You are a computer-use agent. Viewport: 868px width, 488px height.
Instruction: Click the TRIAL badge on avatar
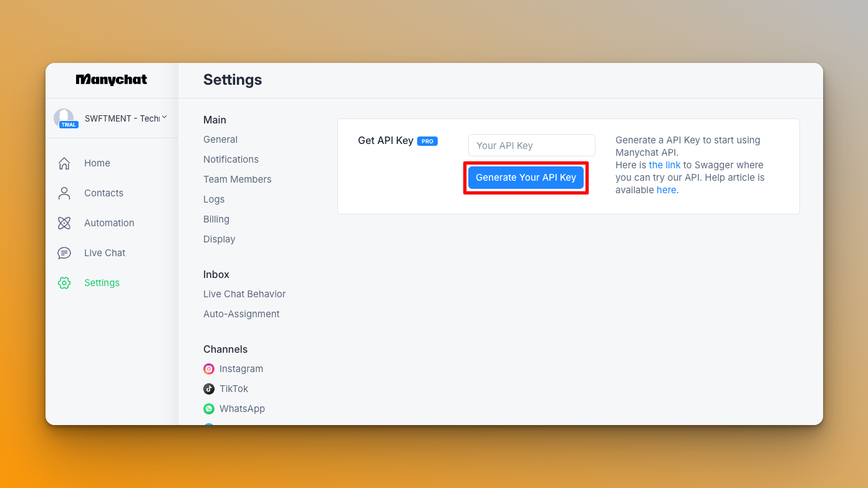(x=69, y=125)
